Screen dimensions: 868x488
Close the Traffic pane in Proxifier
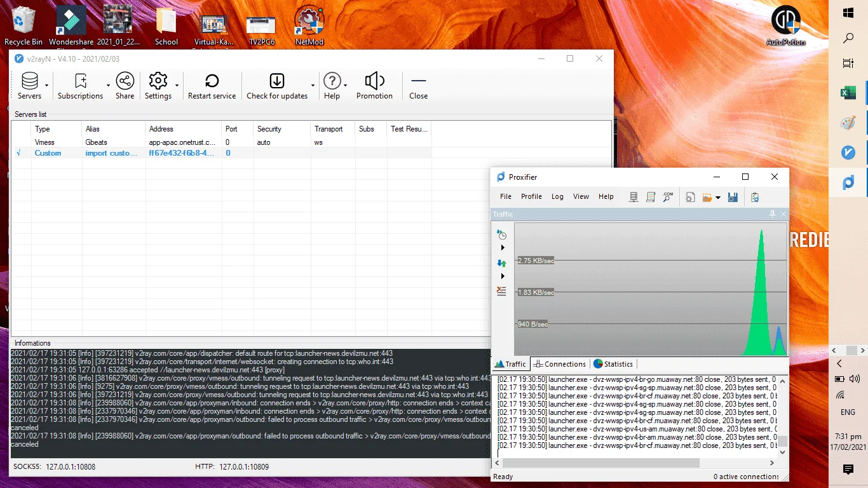783,214
